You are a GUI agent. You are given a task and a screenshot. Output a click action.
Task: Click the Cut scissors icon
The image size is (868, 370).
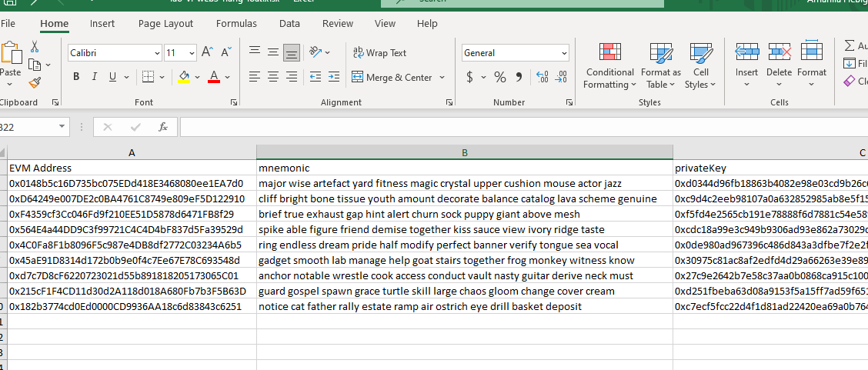(x=35, y=47)
